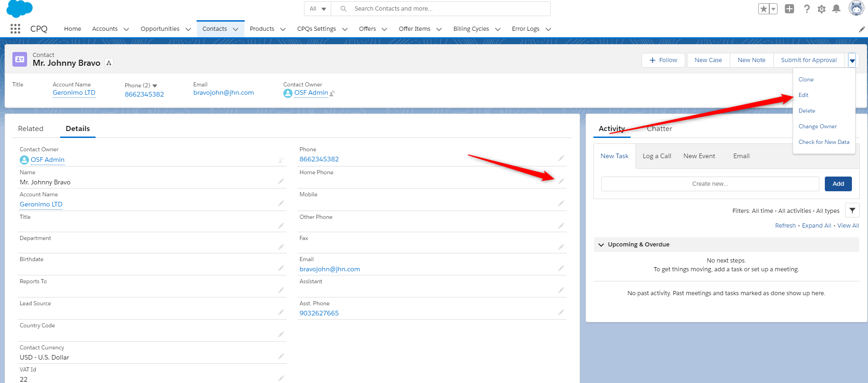
Task: Expand the Products nav chevron
Action: 283,29
